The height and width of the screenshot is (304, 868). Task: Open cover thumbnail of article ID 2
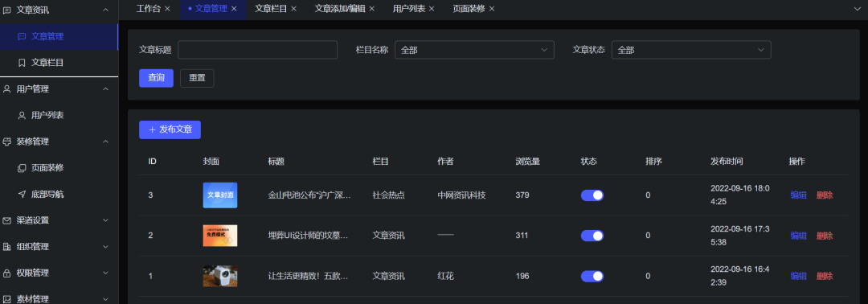click(220, 236)
